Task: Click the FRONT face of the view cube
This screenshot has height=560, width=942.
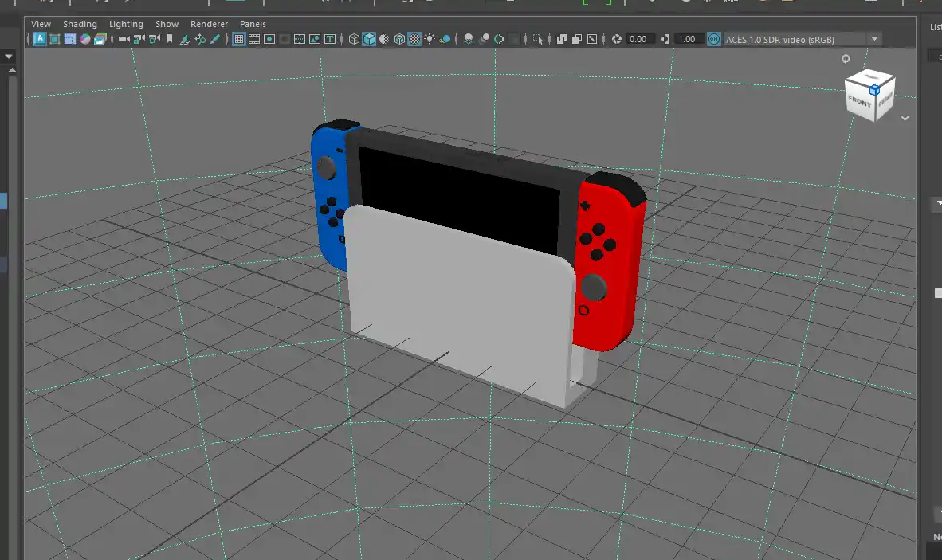Action: coord(860,101)
